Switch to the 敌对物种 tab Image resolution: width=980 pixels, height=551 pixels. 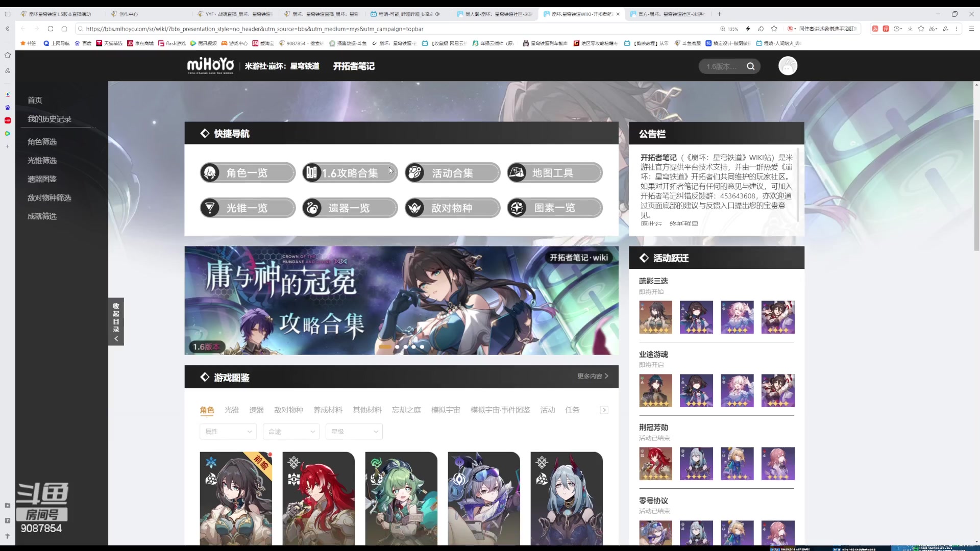289,410
